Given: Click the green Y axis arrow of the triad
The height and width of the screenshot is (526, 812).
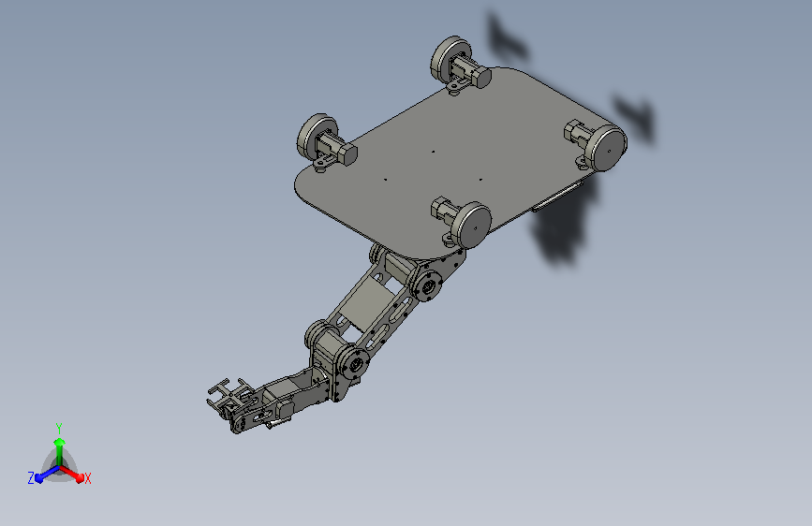Looking at the screenshot, I should [59, 451].
